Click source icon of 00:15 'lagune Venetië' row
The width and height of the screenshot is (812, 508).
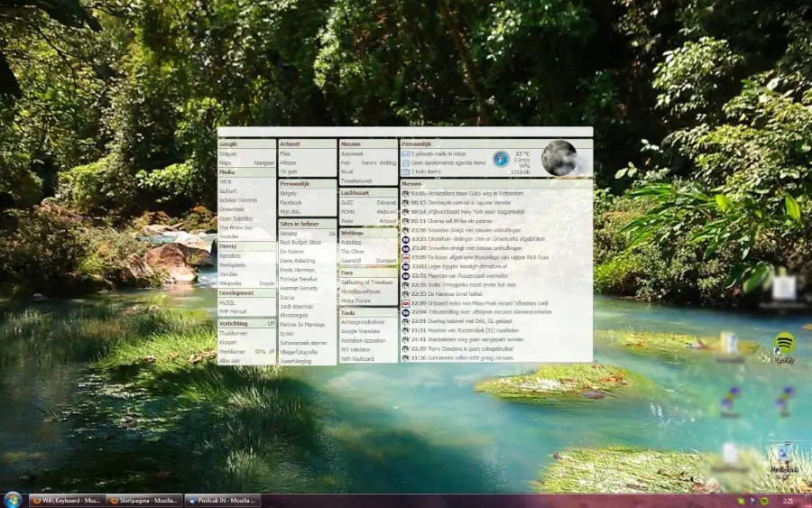coord(406,203)
